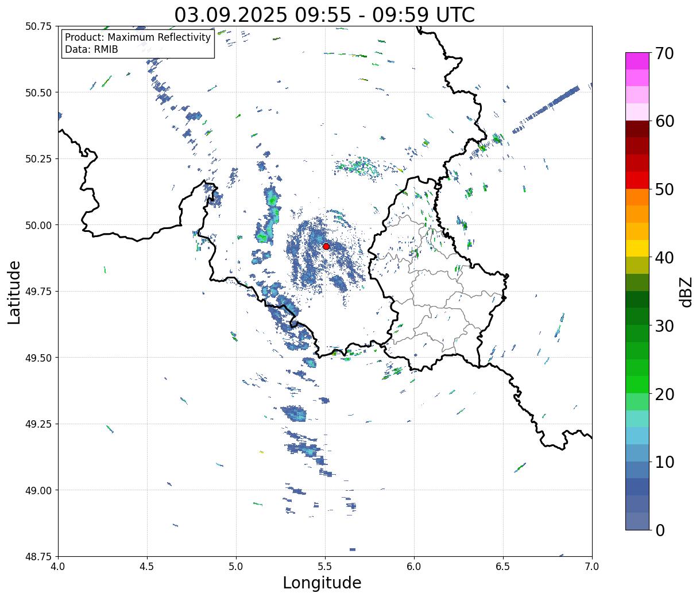Click longitude tick label 7.0
Image resolution: width=700 pixels, height=597 pixels.
592,567
